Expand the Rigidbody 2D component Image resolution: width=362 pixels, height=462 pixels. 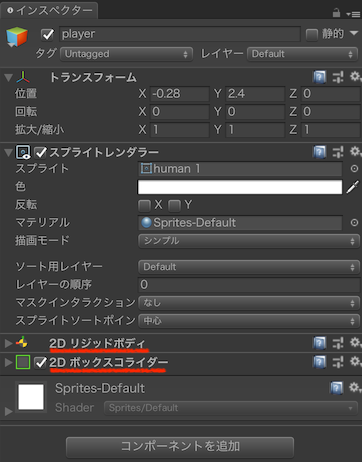(9, 343)
